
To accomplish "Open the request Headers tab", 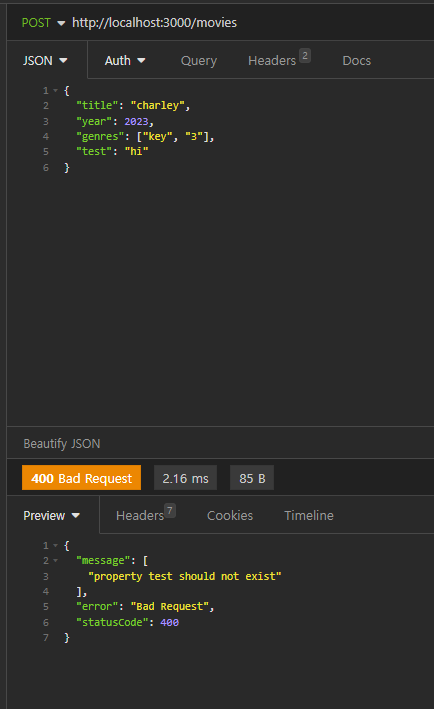I will (272, 61).
